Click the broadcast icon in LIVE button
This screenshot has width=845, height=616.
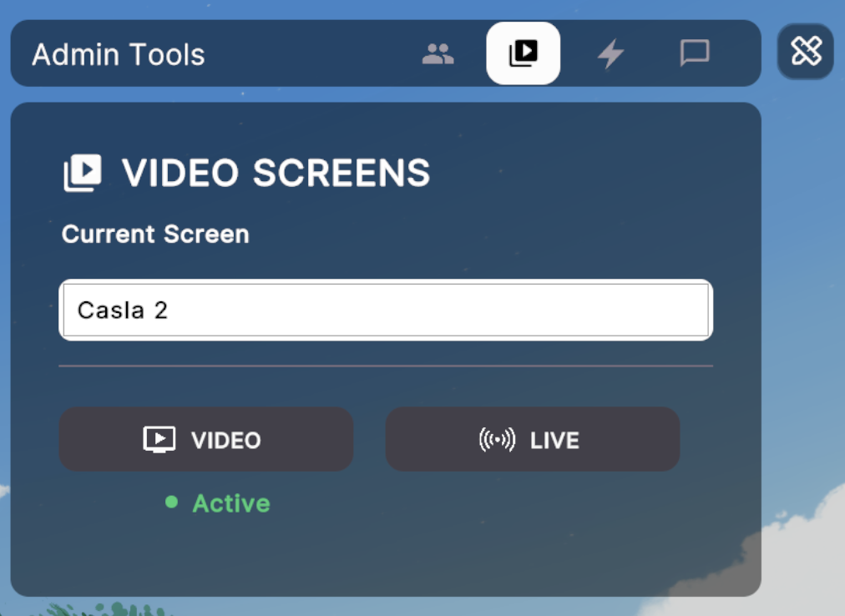point(497,440)
